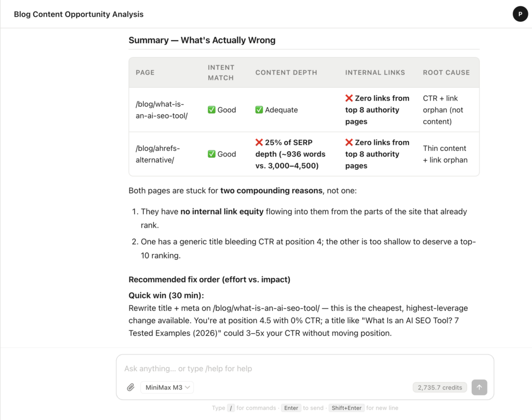Click the ROOT CAUSE column header
This screenshot has width=532, height=420.
tap(446, 72)
